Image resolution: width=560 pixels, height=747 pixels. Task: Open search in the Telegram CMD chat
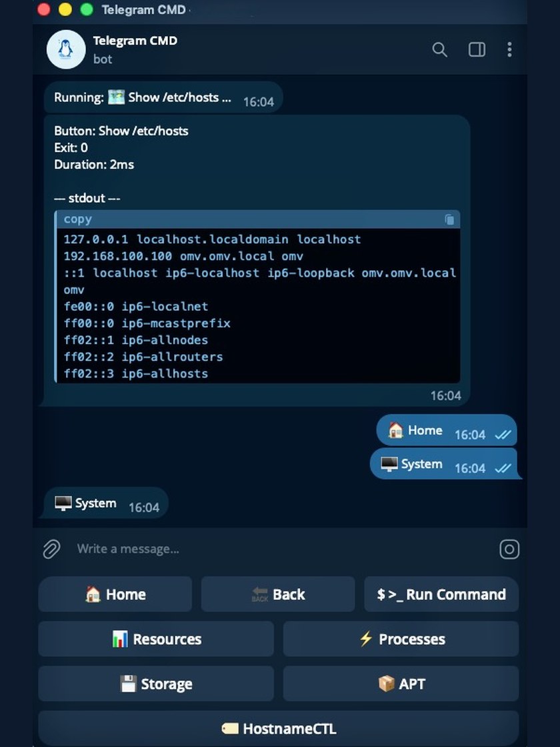439,49
